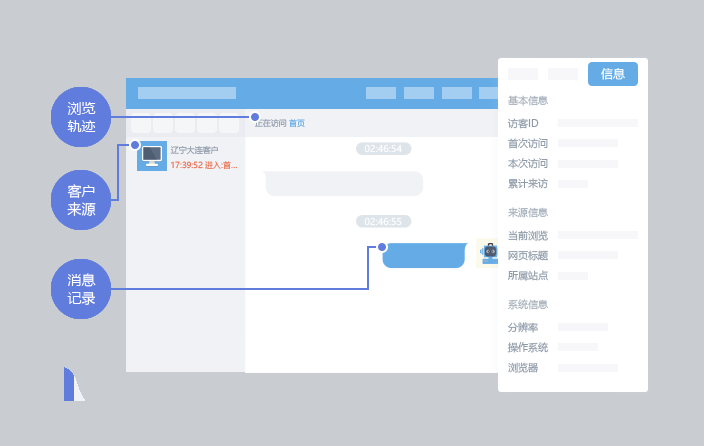Click the 所属站点 label
Screen dimensions: 704x446
(x=528, y=275)
